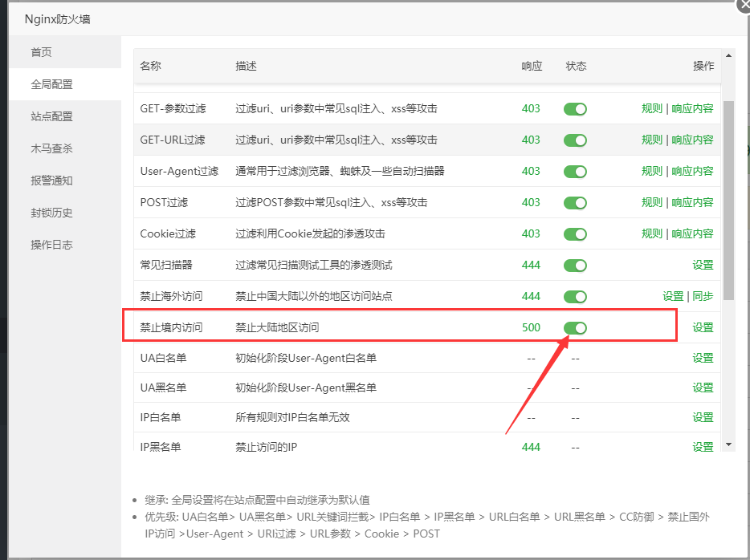Close the Nginx防火墙 dialog
Viewport: 750px width, 560px height.
click(743, 4)
